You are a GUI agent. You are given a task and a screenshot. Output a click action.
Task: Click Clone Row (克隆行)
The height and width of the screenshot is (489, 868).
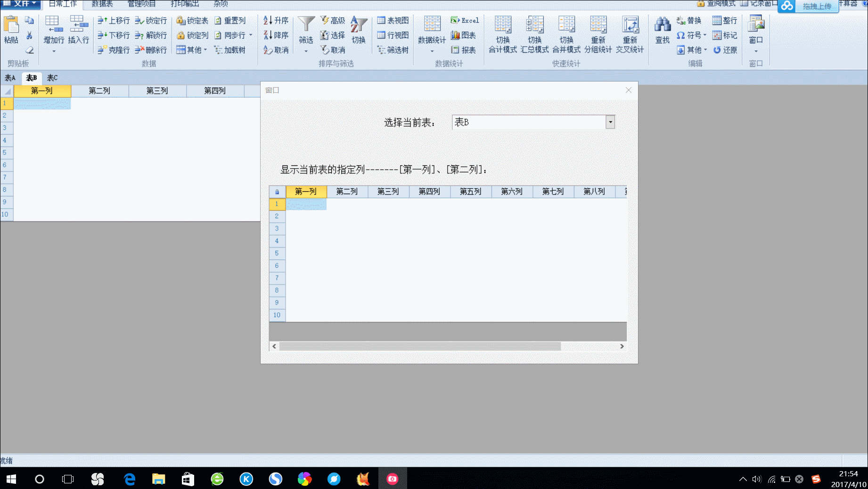pyautogui.click(x=114, y=49)
